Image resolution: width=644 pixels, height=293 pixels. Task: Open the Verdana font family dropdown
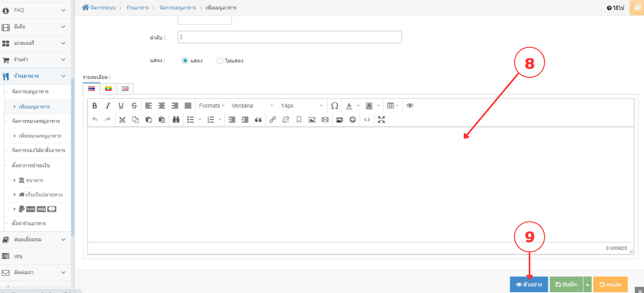252,105
